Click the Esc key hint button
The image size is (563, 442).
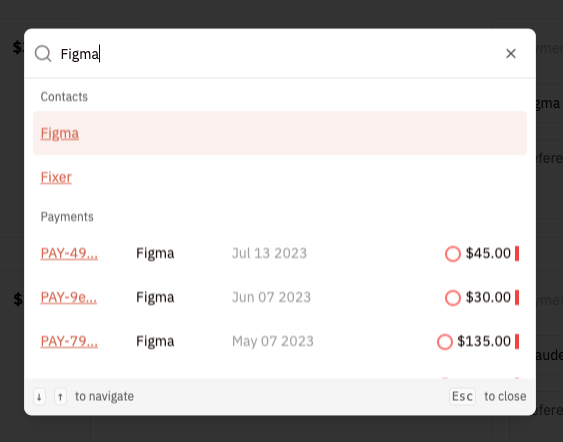(462, 396)
